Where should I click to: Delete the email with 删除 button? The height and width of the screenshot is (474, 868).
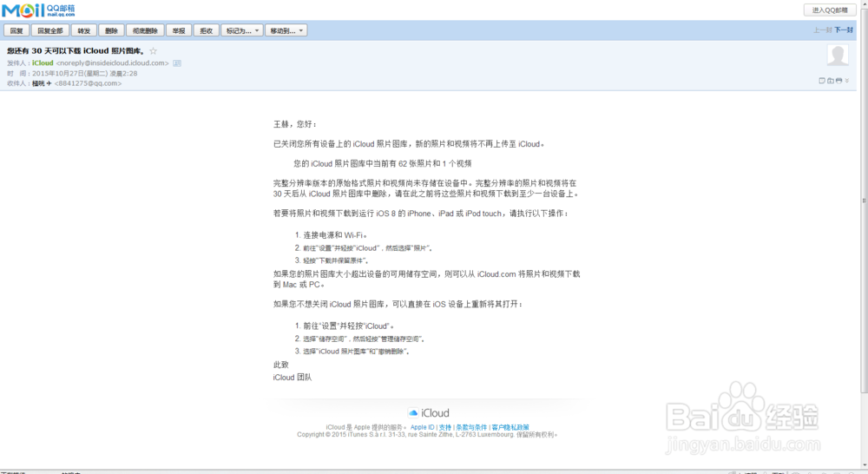(111, 31)
